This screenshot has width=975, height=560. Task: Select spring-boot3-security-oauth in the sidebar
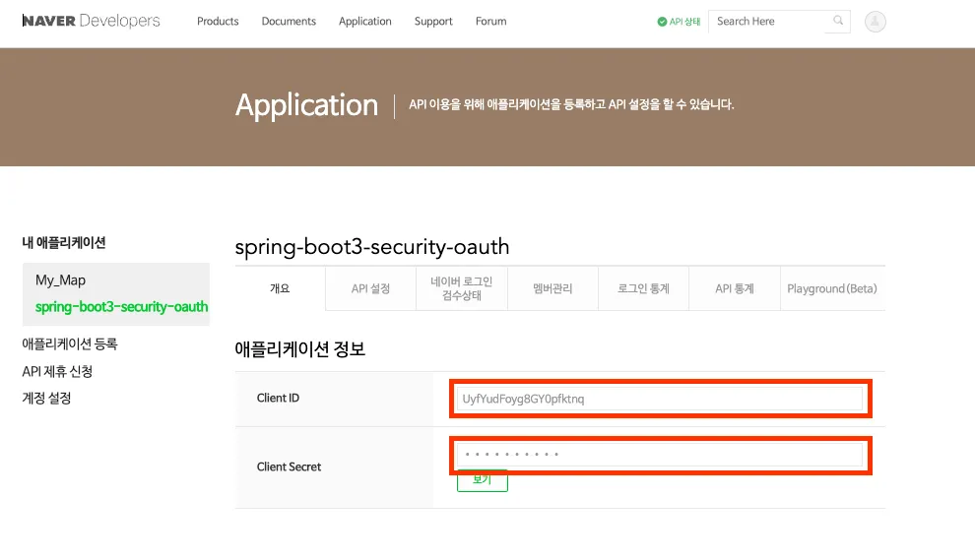pos(121,307)
